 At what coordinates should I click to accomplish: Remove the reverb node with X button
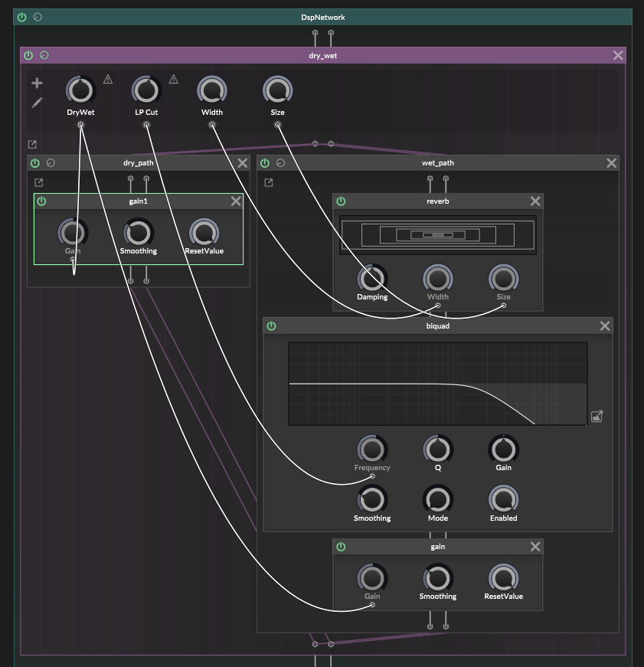(535, 201)
